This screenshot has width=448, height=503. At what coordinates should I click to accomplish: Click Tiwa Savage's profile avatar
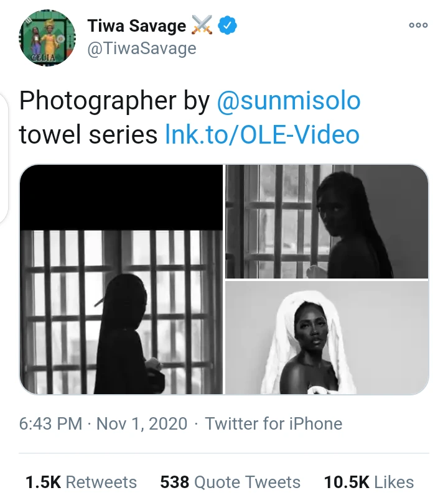[47, 39]
